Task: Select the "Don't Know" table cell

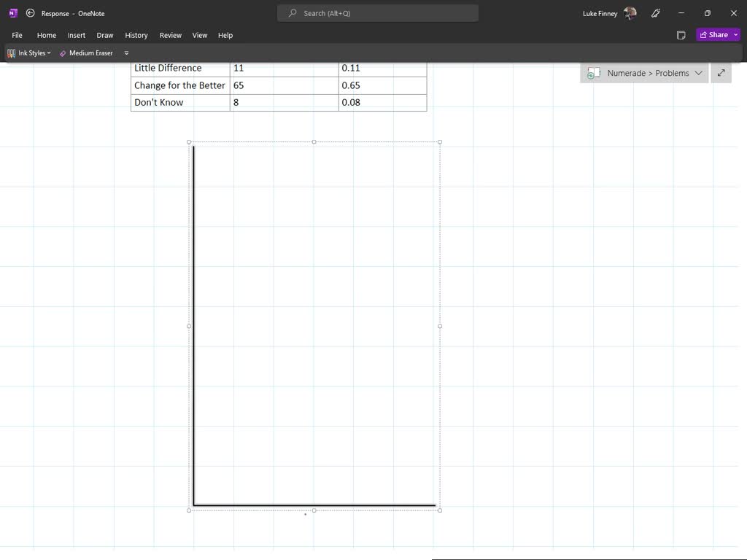Action: pyautogui.click(x=158, y=102)
